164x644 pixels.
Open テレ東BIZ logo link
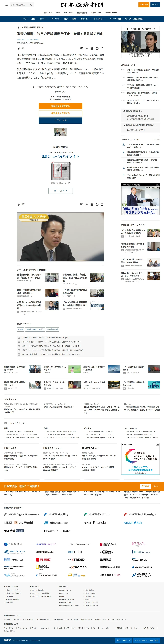click(x=43, y=560)
